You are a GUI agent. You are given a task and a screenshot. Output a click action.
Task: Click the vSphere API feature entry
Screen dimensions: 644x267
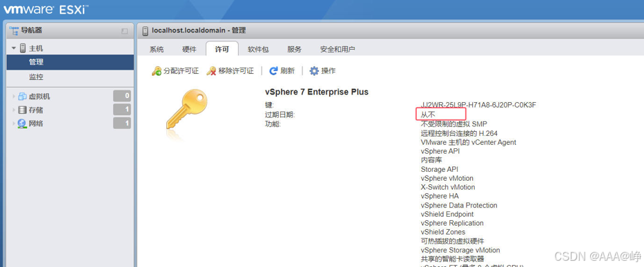tap(440, 151)
